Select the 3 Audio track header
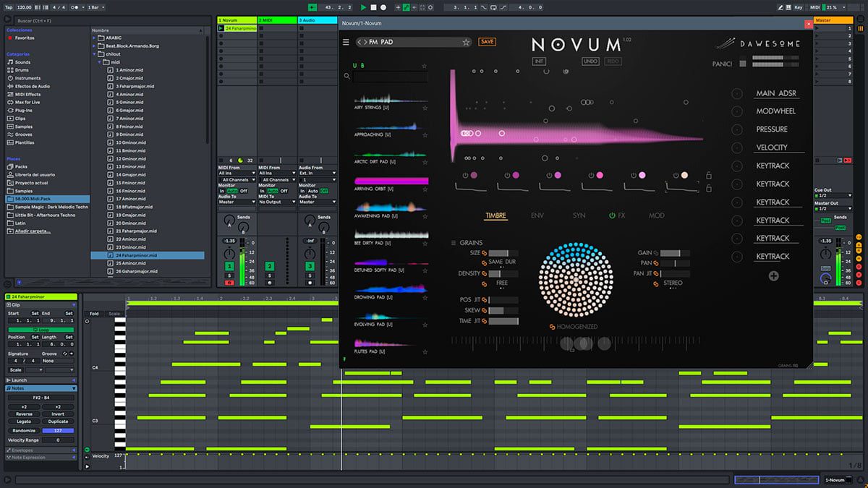The height and width of the screenshot is (488, 868). tap(317, 20)
